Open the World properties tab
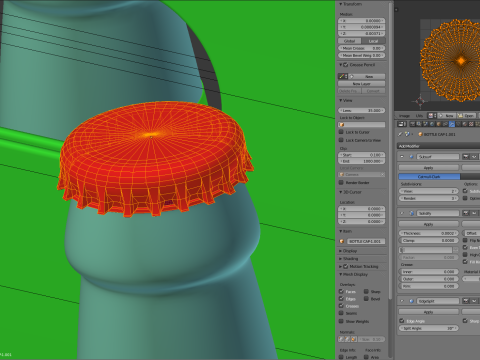This screenshot has height=360, width=480. tap(432, 124)
